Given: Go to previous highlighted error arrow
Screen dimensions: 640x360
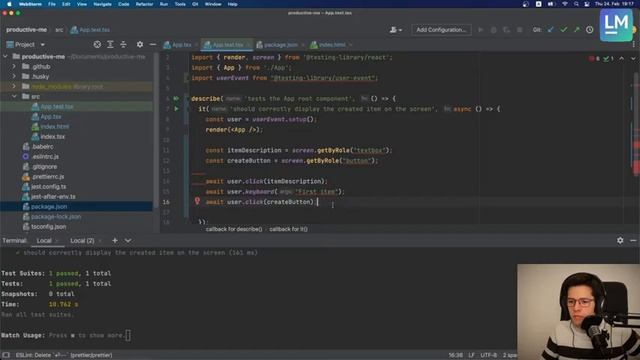Looking at the screenshot, I should click(x=621, y=59).
